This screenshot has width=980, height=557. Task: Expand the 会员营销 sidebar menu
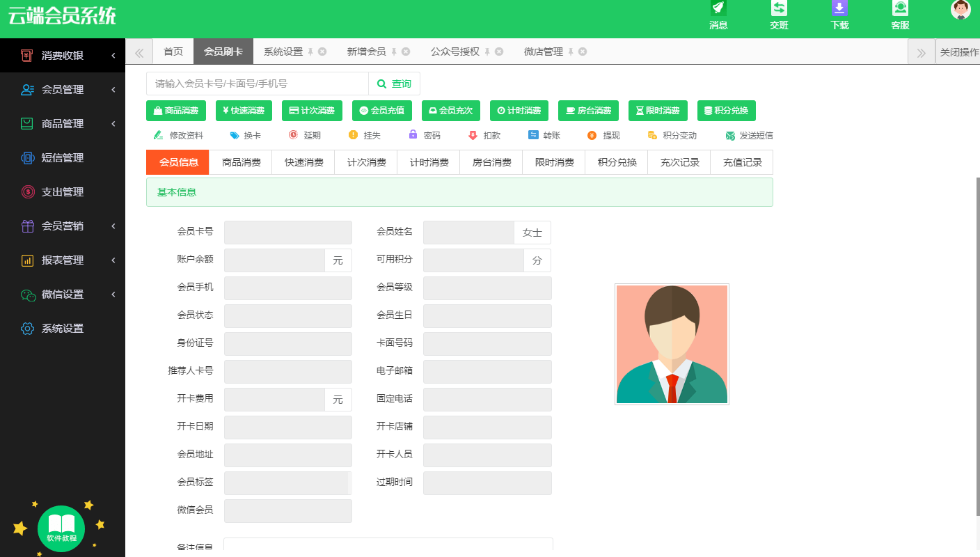(63, 226)
